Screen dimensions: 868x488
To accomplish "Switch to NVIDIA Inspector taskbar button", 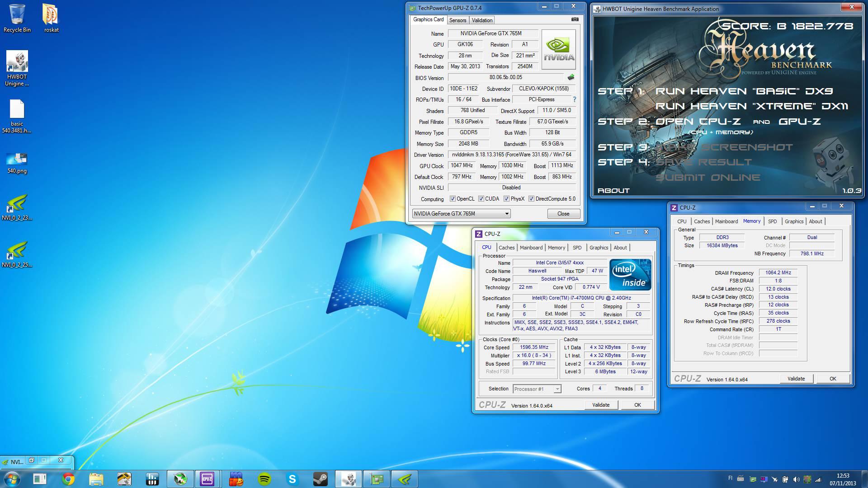I will 405,479.
